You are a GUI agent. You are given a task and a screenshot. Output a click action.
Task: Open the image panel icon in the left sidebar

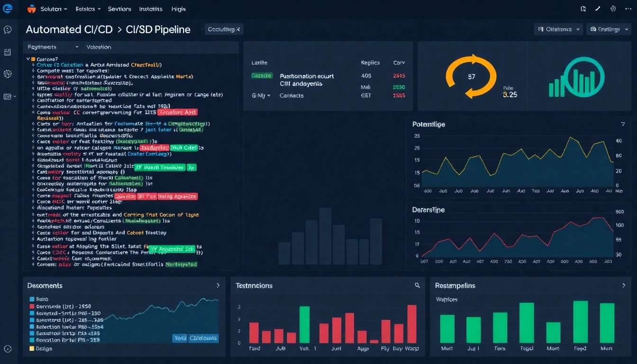[8, 96]
